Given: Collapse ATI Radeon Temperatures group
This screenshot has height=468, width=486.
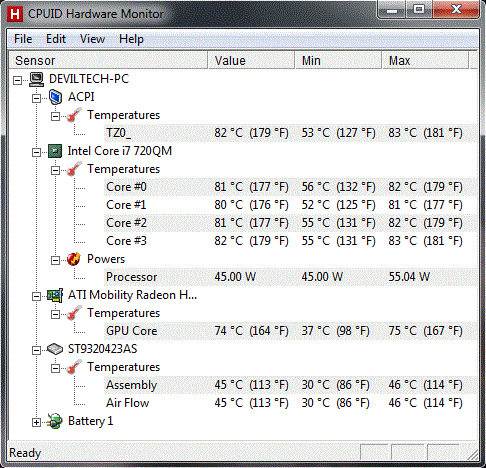Looking at the screenshot, I should click(55, 314).
